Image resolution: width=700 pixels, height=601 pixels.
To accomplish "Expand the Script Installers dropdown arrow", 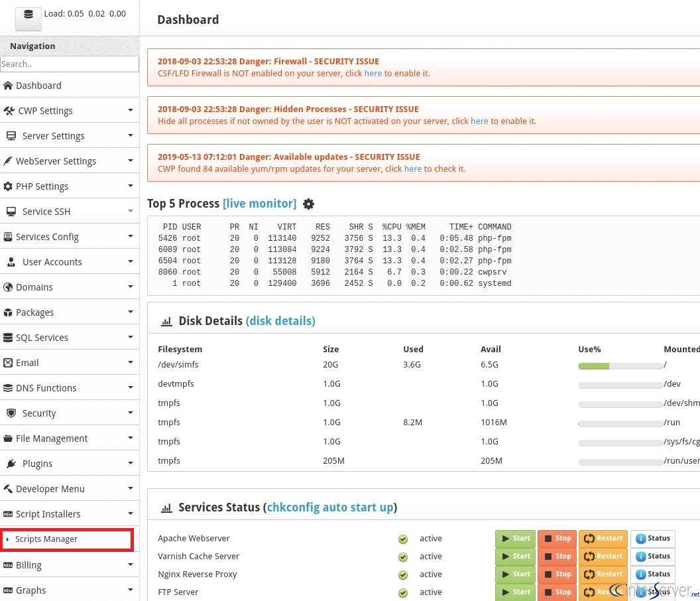I will pyautogui.click(x=131, y=514).
